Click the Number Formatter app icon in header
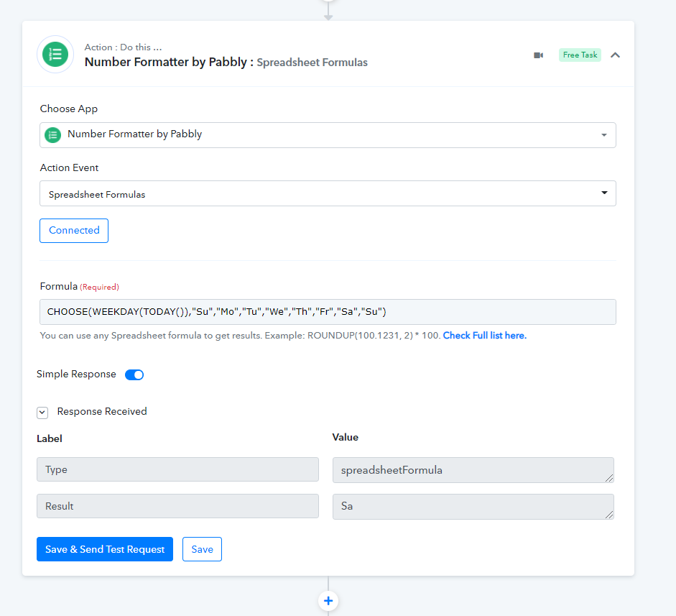Screen dimensions: 676x616 (55, 55)
